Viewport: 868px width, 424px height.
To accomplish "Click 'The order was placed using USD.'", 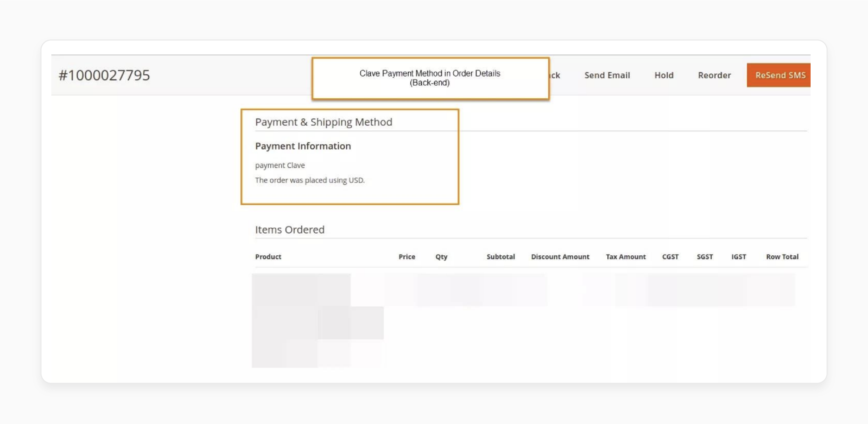I will tap(310, 180).
